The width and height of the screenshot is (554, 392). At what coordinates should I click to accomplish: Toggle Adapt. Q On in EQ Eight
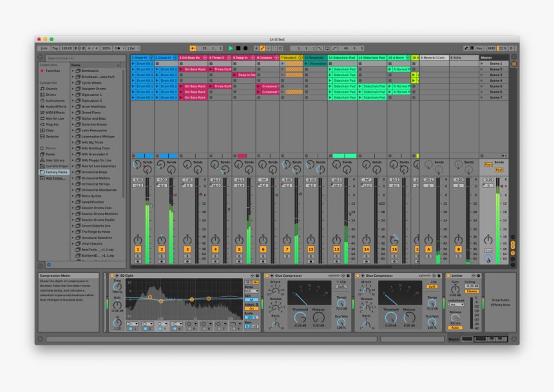[251, 309]
